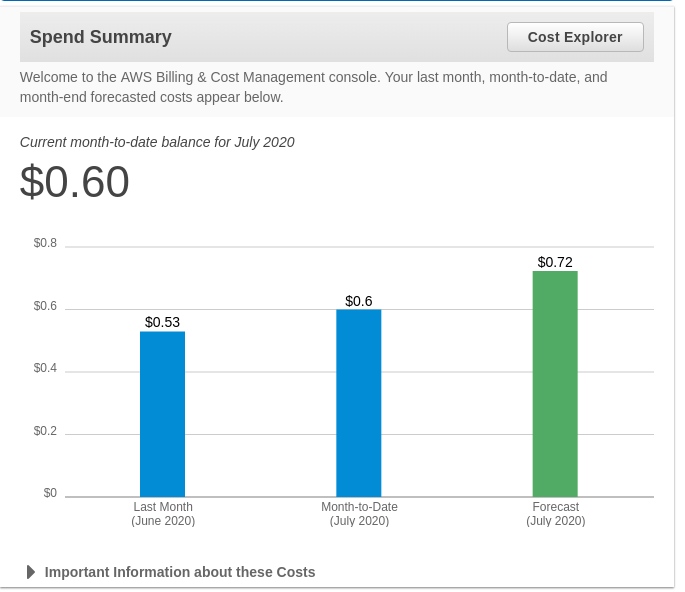
Task: Click the 'Last Month (June 2020)' axis label
Action: click(163, 514)
